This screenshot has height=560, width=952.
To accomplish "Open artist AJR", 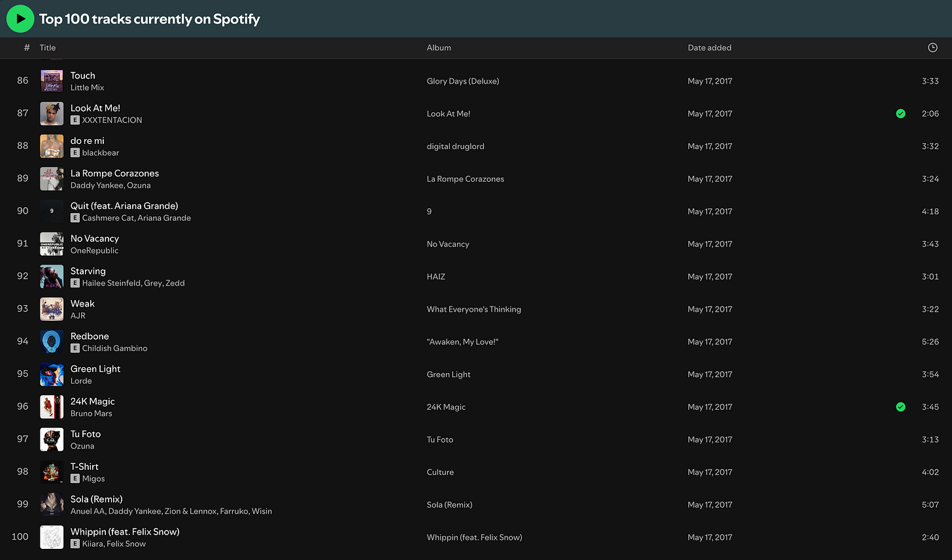I will tap(78, 316).
